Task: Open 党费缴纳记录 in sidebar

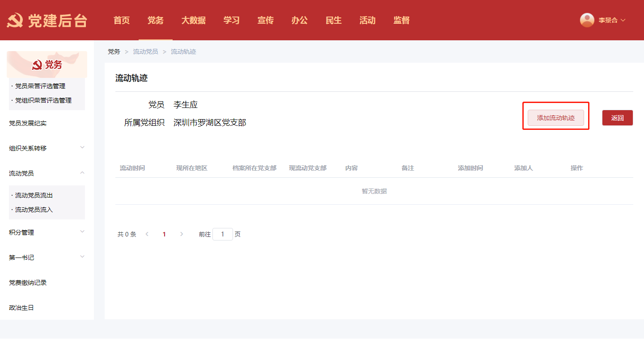Action: pyautogui.click(x=28, y=283)
